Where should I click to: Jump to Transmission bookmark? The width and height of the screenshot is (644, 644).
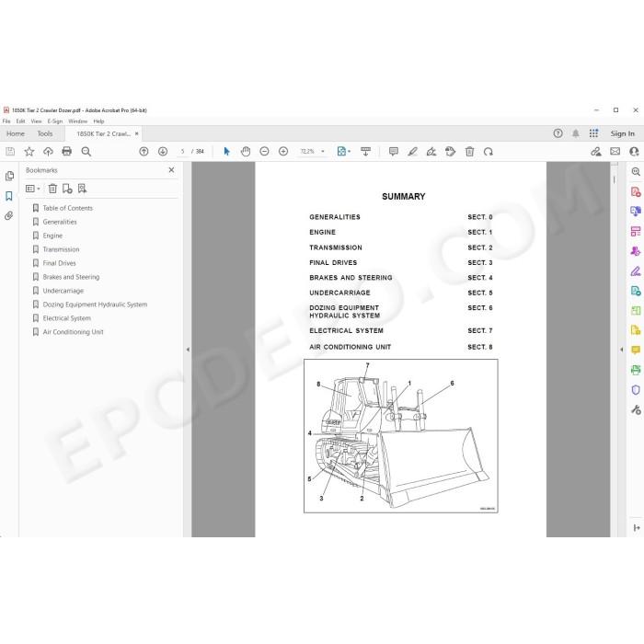(x=61, y=249)
